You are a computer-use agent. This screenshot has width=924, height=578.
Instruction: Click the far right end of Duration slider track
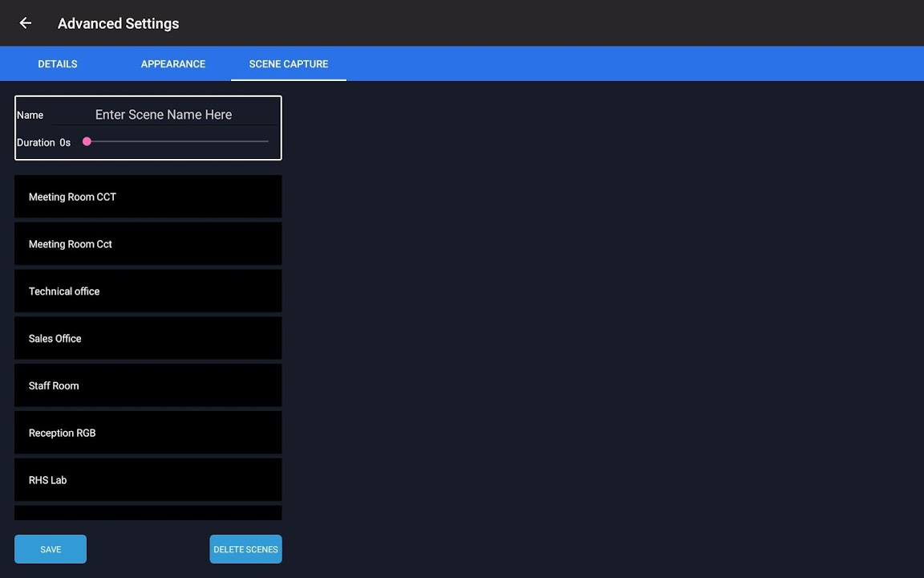coord(267,142)
